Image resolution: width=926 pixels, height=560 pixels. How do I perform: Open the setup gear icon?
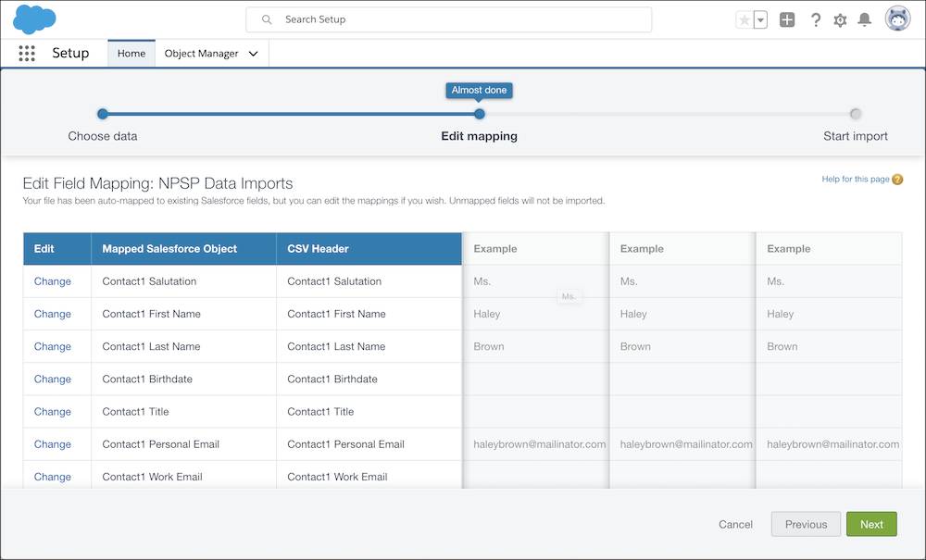pyautogui.click(x=840, y=20)
